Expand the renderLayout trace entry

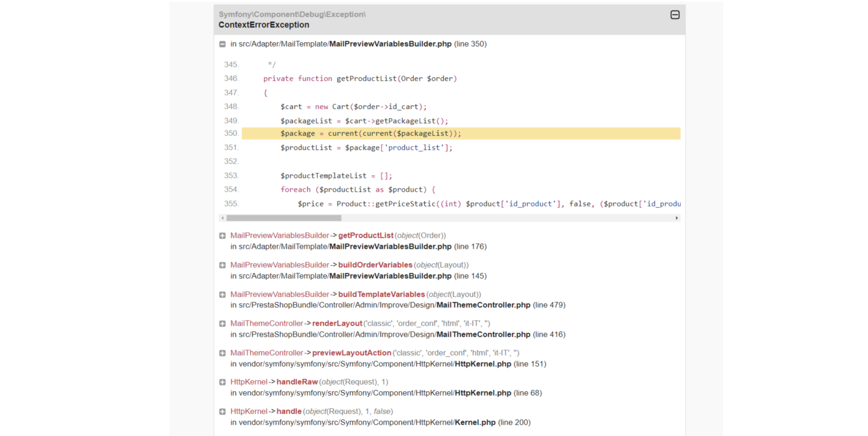(223, 323)
